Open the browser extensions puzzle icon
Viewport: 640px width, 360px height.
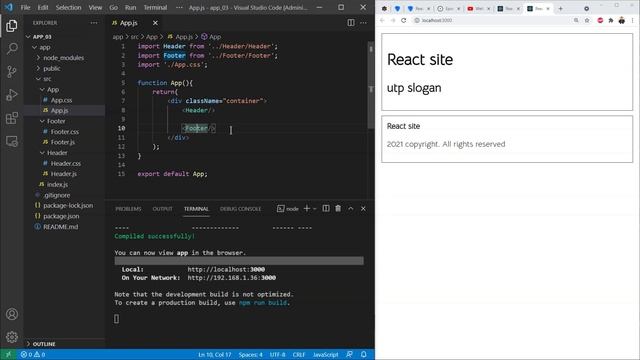pos(611,20)
